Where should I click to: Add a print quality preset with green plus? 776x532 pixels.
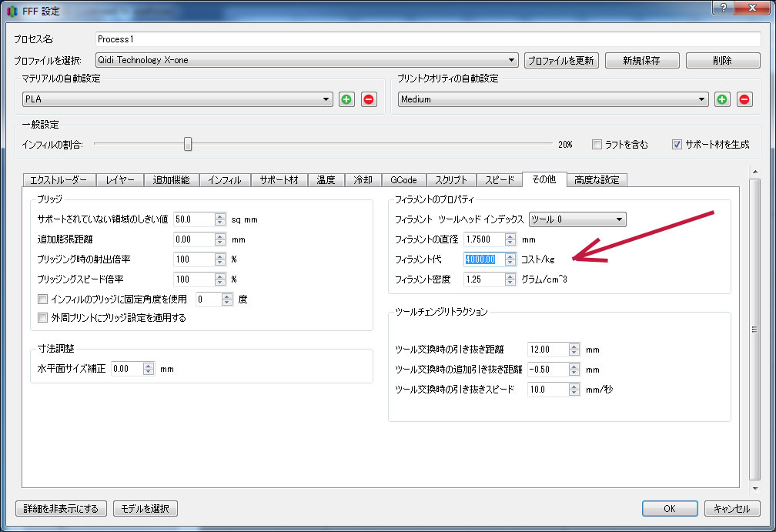pos(722,99)
